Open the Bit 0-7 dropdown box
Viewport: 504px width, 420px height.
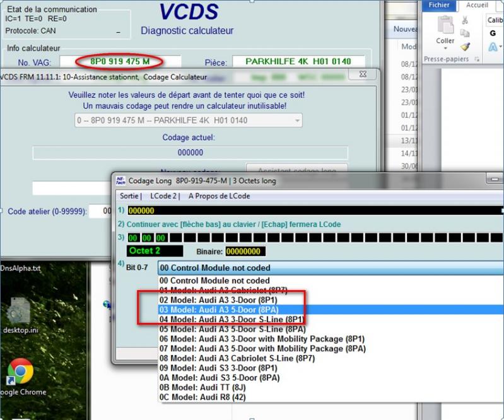click(331, 267)
